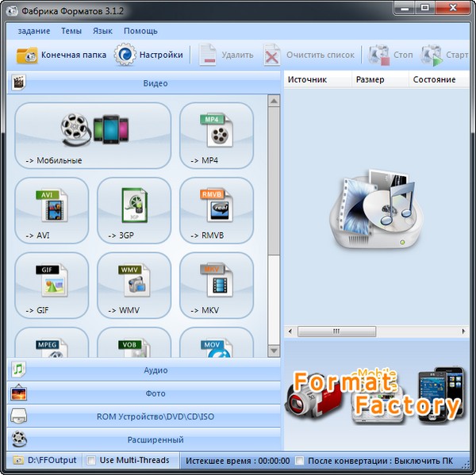Choose the Мобильные device conversion tile

click(x=93, y=136)
